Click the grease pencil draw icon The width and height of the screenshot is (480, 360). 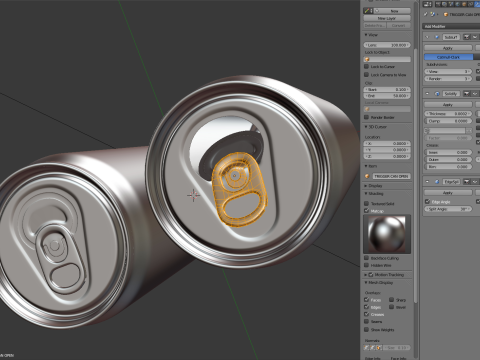(x=368, y=11)
